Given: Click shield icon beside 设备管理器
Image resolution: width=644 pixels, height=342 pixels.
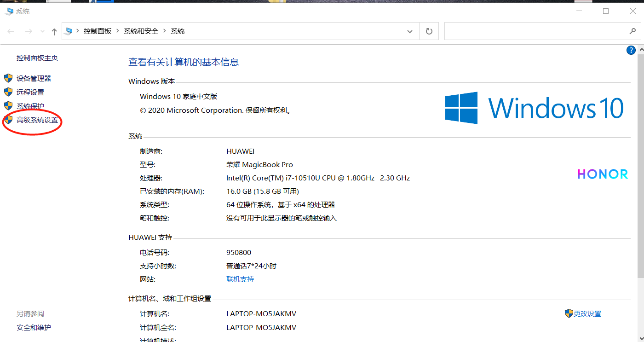Looking at the screenshot, I should click(8, 78).
